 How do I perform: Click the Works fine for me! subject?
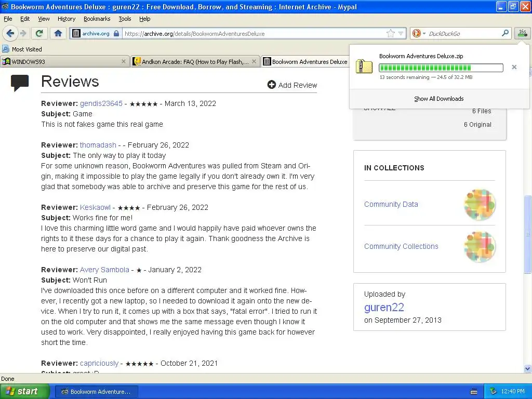(103, 218)
